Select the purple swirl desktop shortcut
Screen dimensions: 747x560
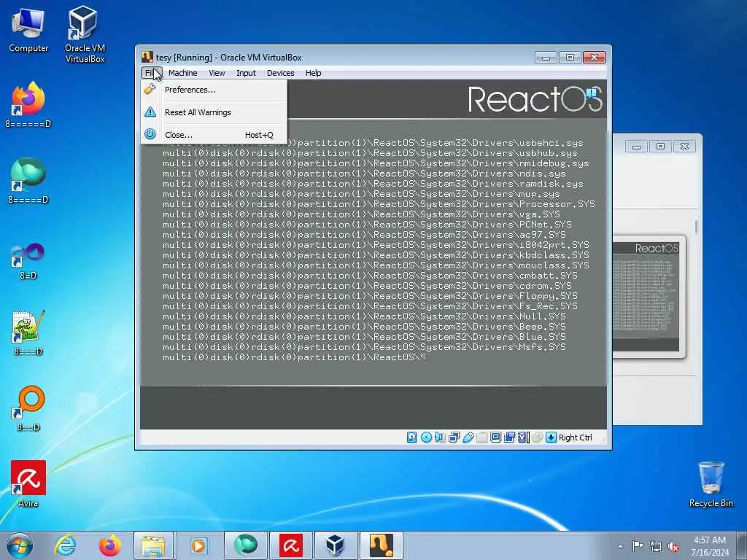28,261
